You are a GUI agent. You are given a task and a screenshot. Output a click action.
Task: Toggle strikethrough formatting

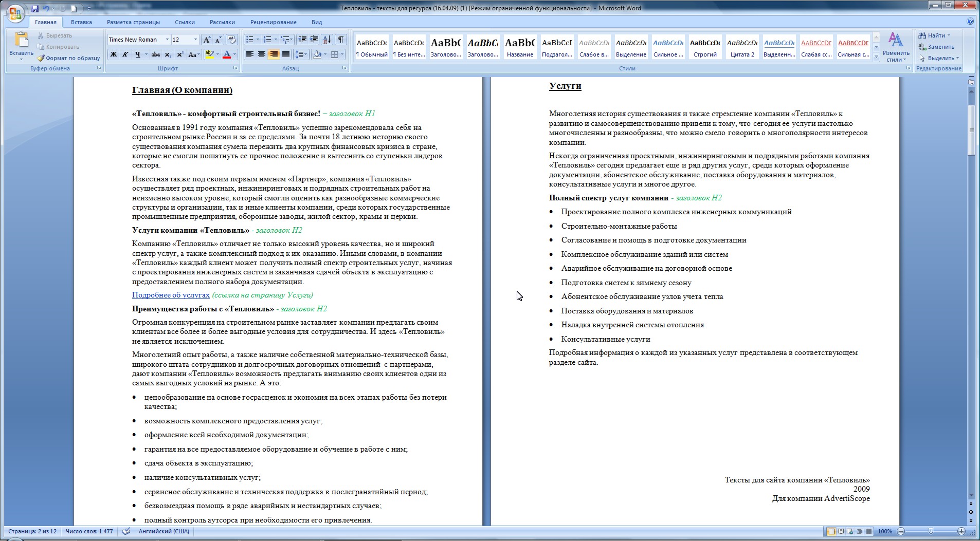[x=156, y=54]
